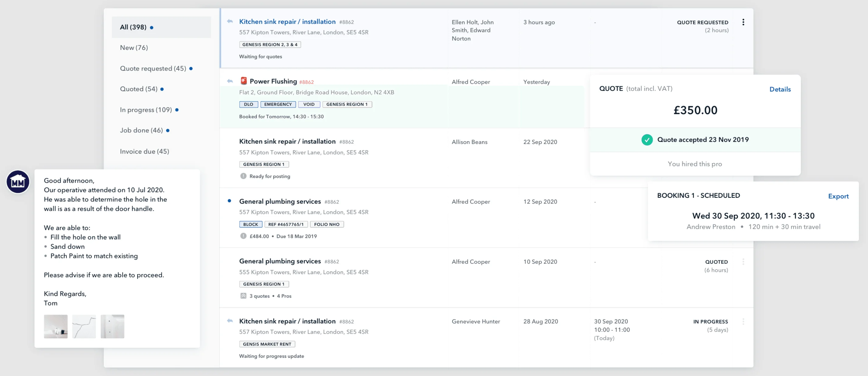The image size is (868, 376).
Task: Click the quotes icon beside 3 quotes
Action: (x=243, y=296)
